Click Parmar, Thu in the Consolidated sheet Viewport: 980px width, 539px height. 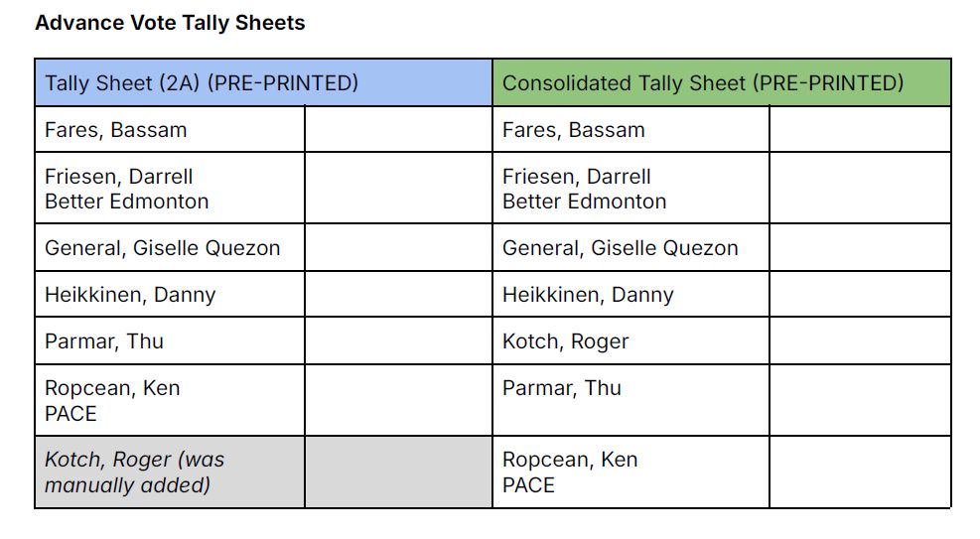[x=562, y=388]
